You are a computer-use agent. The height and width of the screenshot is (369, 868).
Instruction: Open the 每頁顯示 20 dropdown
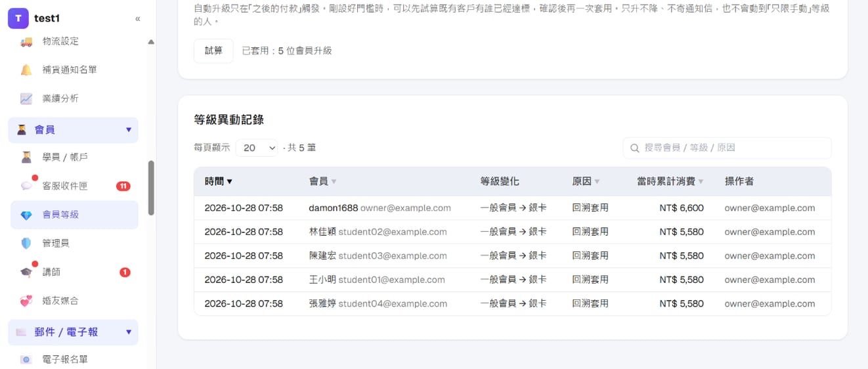tap(257, 148)
